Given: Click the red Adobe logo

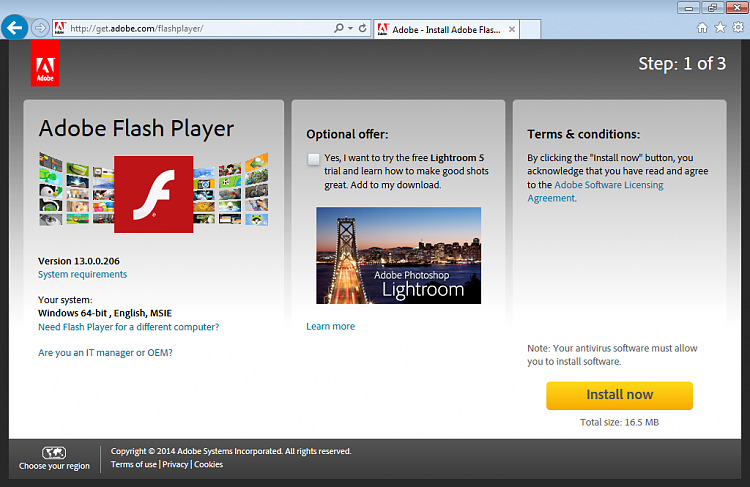Looking at the screenshot, I should tap(45, 63).
